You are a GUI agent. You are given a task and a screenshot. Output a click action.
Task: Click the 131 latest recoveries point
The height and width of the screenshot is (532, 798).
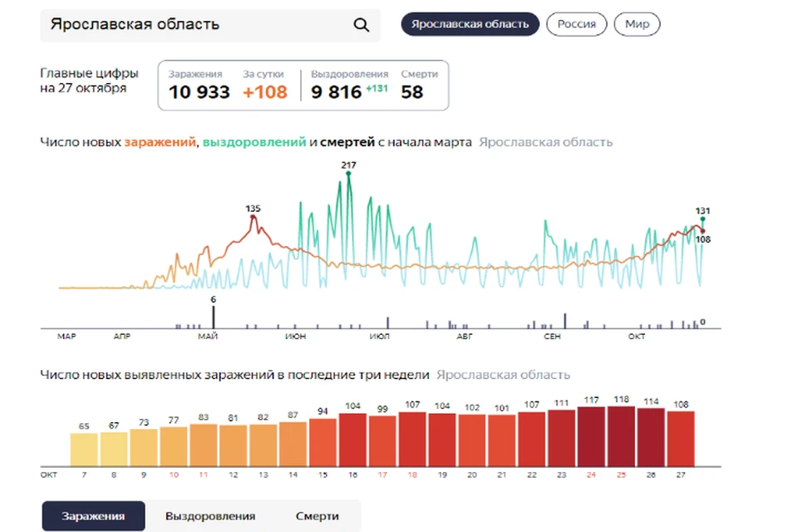(702, 219)
